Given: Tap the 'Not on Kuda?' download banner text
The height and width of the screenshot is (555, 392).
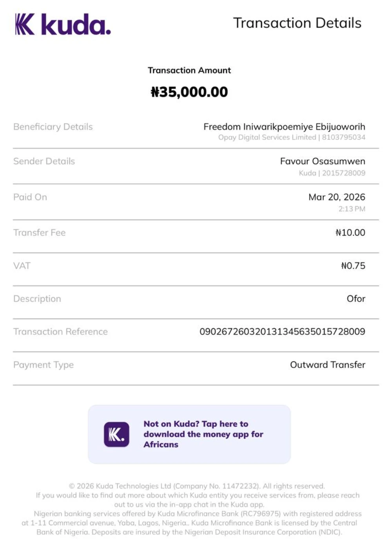Looking at the screenshot, I should [x=203, y=434].
